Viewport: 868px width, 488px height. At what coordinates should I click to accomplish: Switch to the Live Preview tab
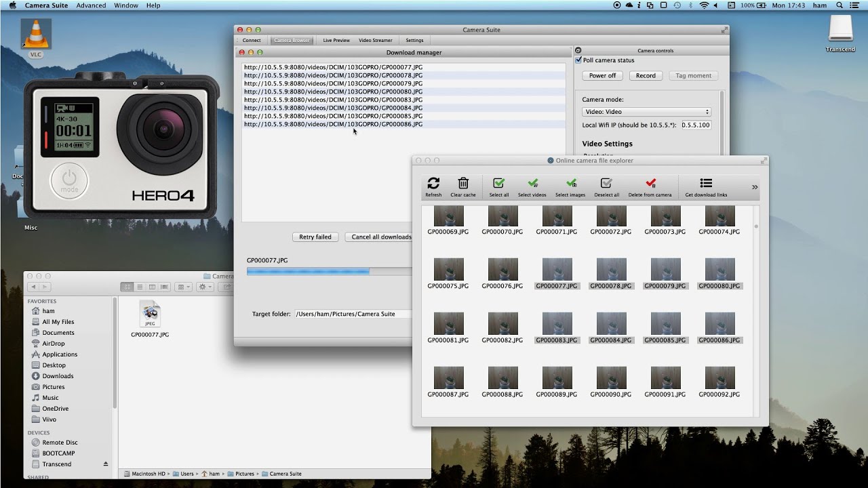336,40
